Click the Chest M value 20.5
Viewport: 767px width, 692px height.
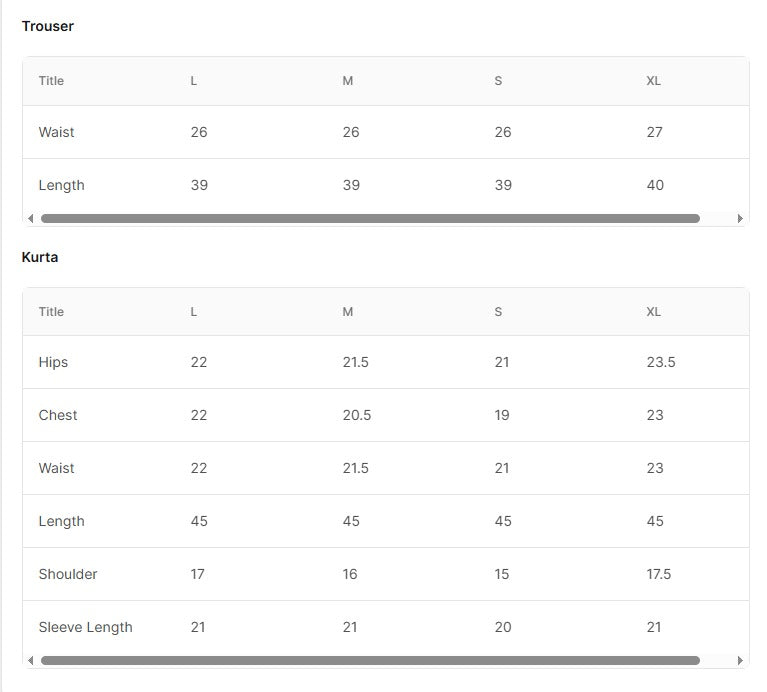[357, 415]
